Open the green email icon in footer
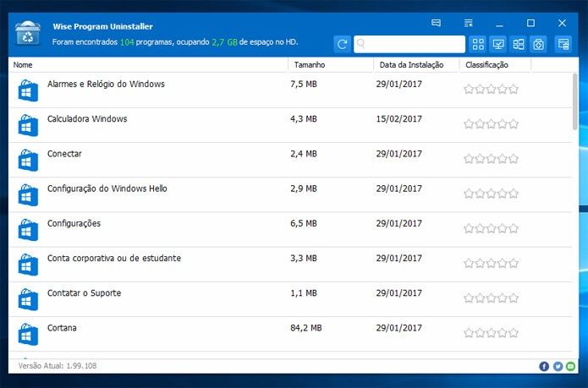Viewport: 588px width, 388px height. click(x=571, y=366)
